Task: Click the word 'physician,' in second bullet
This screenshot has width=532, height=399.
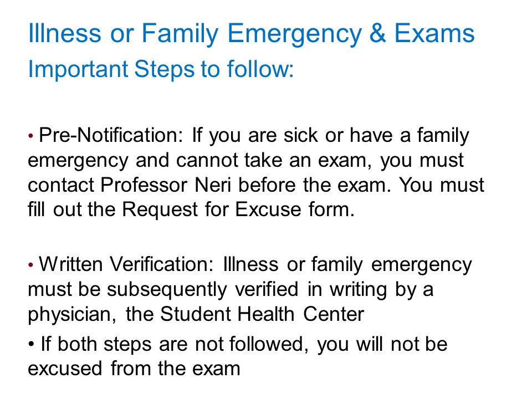Action: tap(72, 315)
